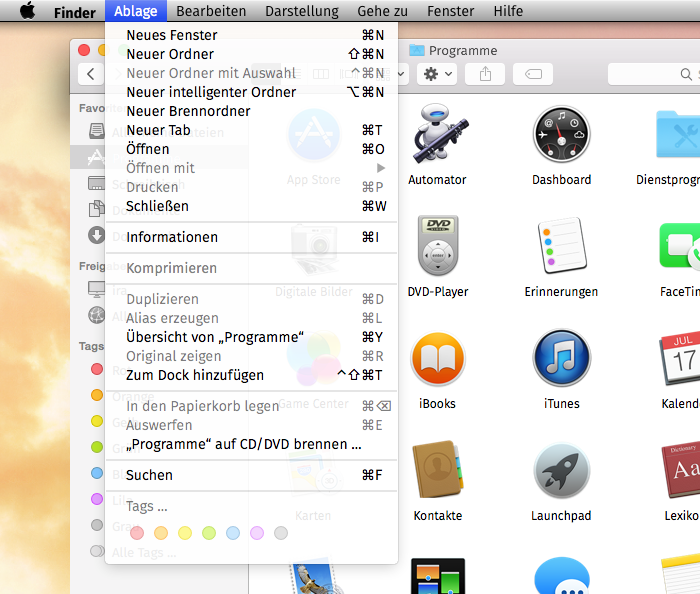Viewport: 700px width, 594px height.
Task: Pick the gray tag swatch in menu
Action: [x=281, y=532]
